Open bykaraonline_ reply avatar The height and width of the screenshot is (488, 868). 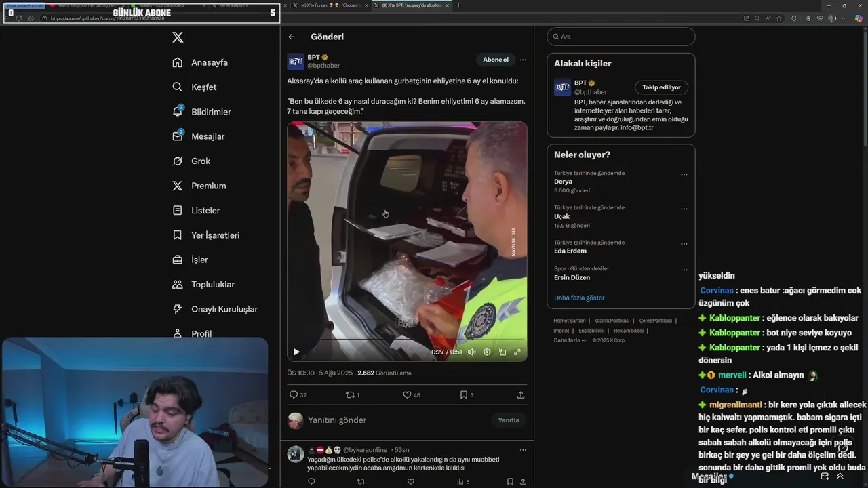296,454
